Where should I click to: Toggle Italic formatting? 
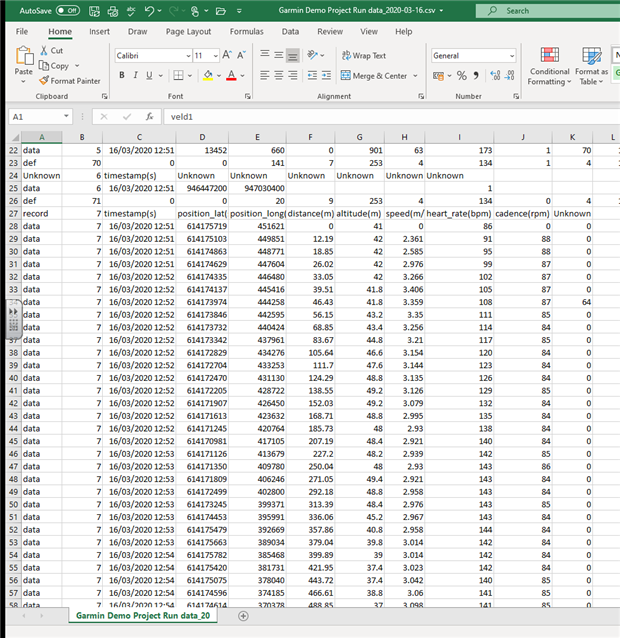coord(135,75)
